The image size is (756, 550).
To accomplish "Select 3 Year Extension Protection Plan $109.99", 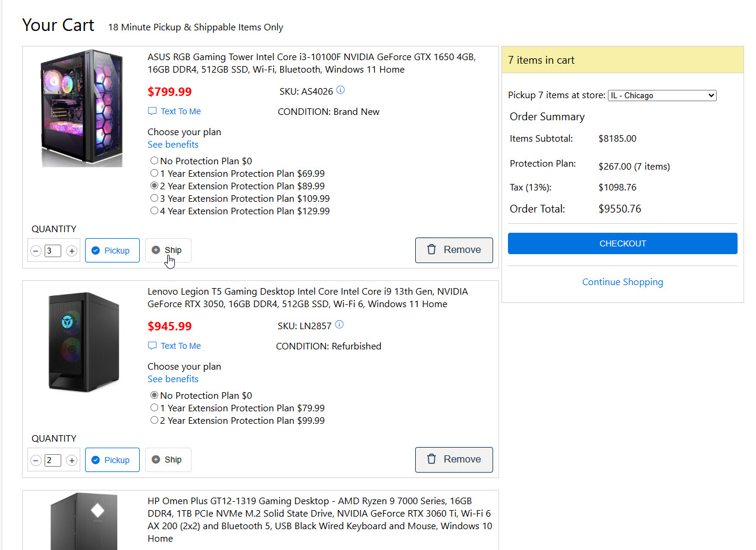I will tap(155, 198).
